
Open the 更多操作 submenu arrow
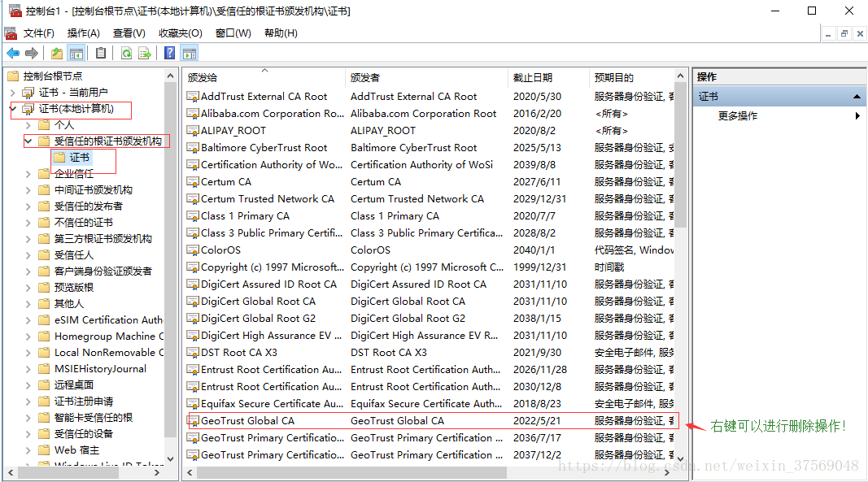pyautogui.click(x=857, y=115)
